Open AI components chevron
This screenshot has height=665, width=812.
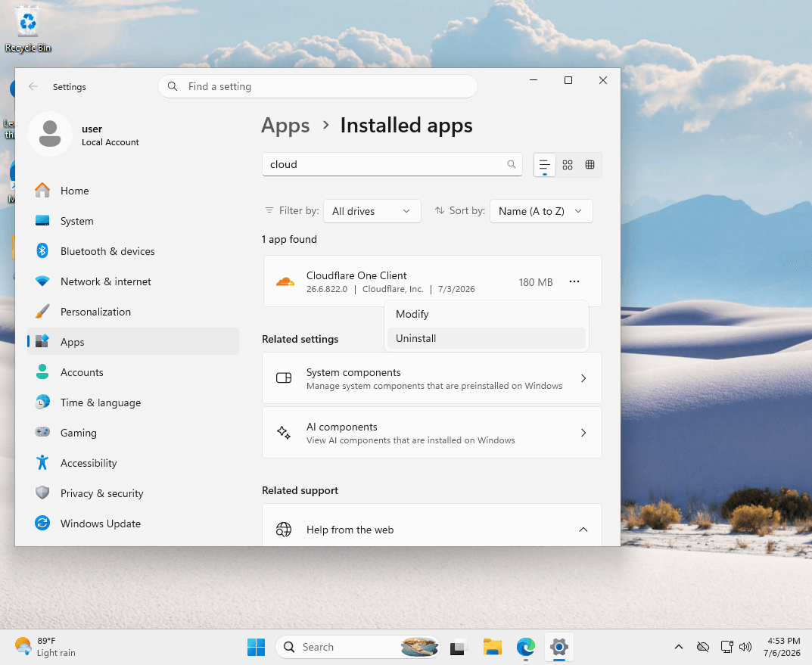click(583, 433)
